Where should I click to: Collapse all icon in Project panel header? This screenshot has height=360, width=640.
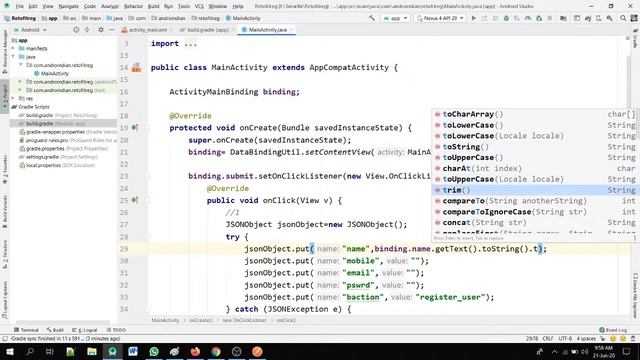coord(87,30)
